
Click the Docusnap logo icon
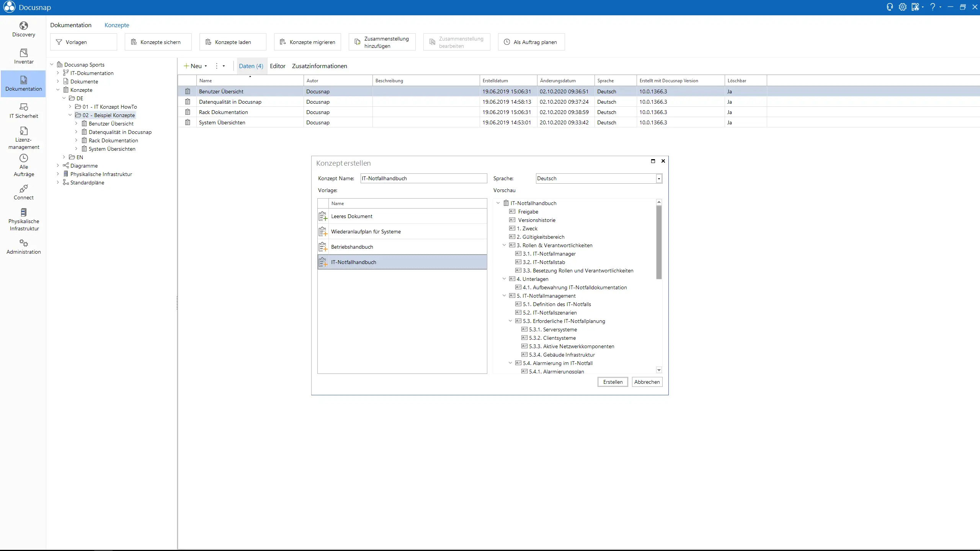(x=9, y=7)
